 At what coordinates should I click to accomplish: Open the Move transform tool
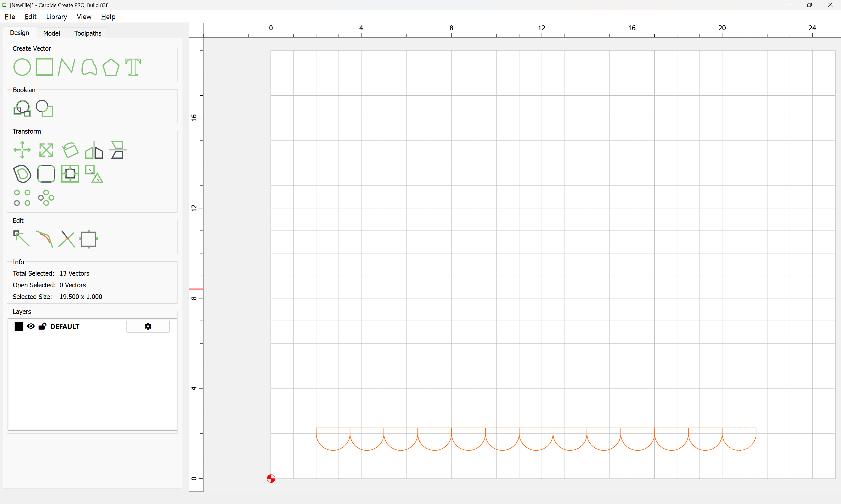pos(22,150)
